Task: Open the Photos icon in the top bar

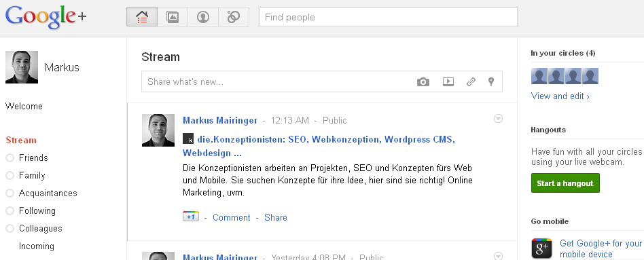Action: tap(173, 17)
